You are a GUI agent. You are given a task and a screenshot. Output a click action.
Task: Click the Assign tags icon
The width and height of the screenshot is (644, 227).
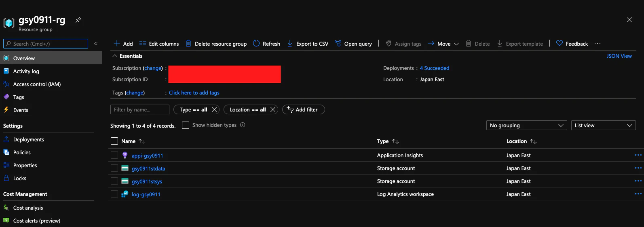[389, 43]
